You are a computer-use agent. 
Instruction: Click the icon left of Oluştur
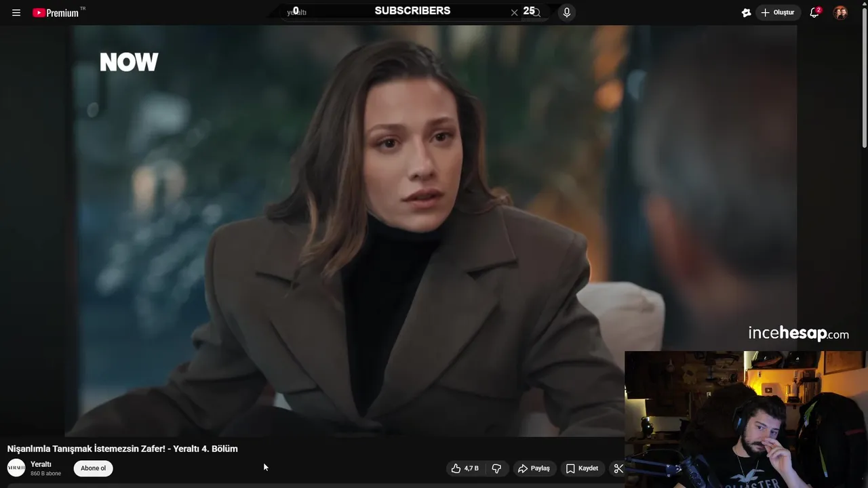click(746, 12)
